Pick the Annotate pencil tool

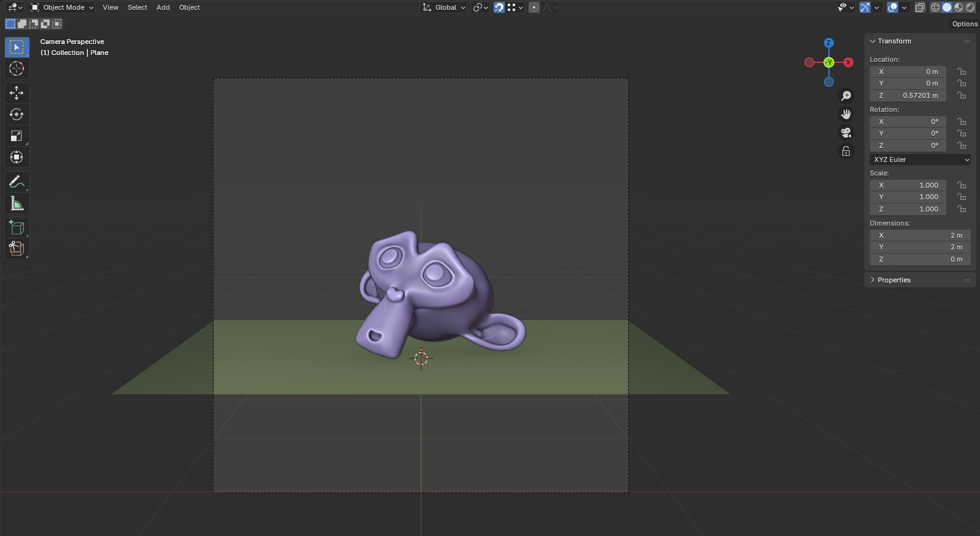click(x=17, y=182)
